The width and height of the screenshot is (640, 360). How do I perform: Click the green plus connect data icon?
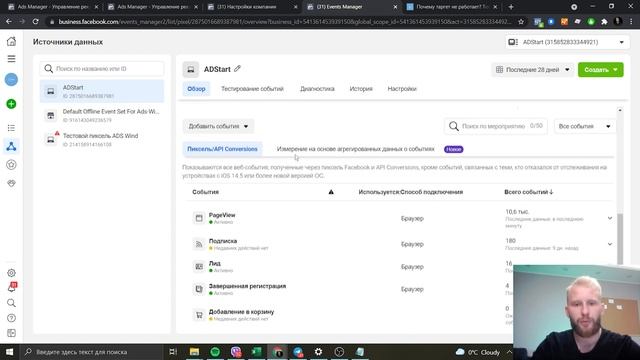pyautogui.click(x=11, y=104)
